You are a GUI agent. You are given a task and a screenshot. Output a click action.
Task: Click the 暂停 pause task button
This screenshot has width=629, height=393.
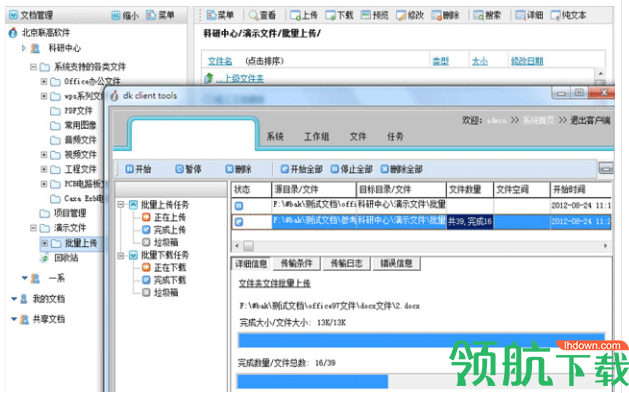188,169
